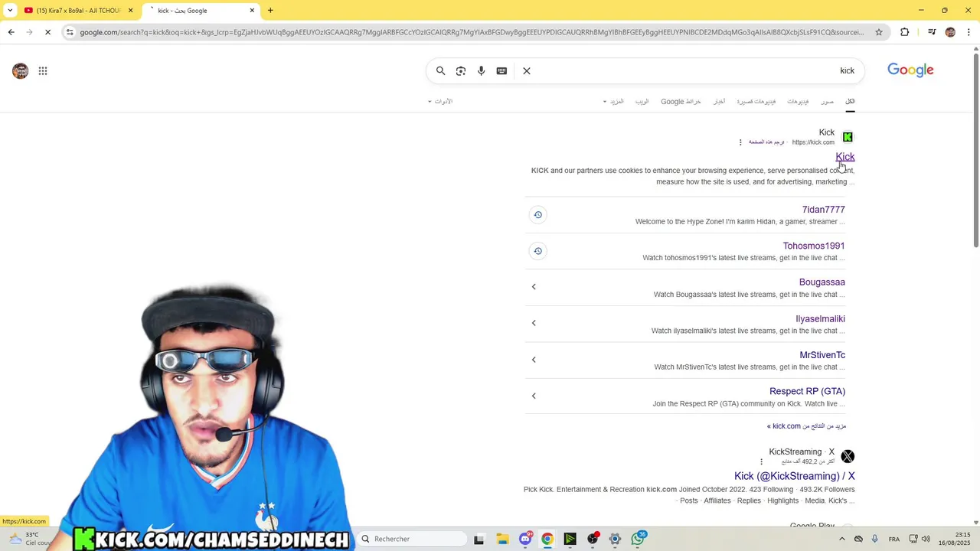The width and height of the screenshot is (980, 551).
Task: Open the Chrome profile avatar in toolbar
Action: tap(950, 32)
